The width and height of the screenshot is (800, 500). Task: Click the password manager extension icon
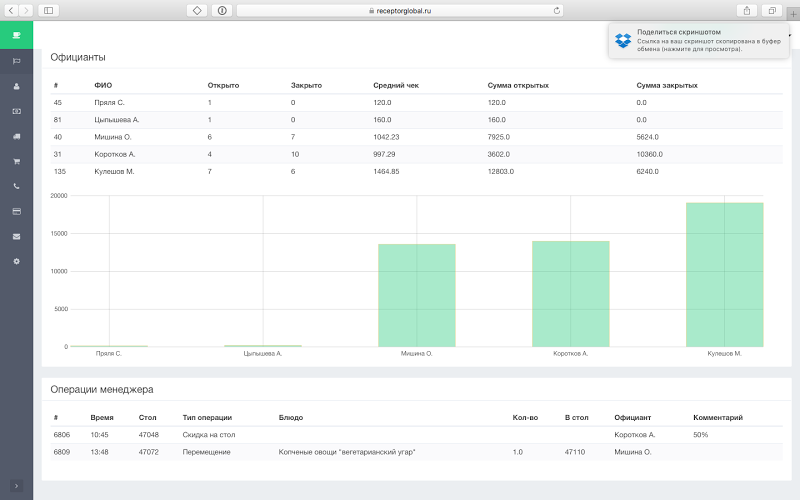(222, 10)
